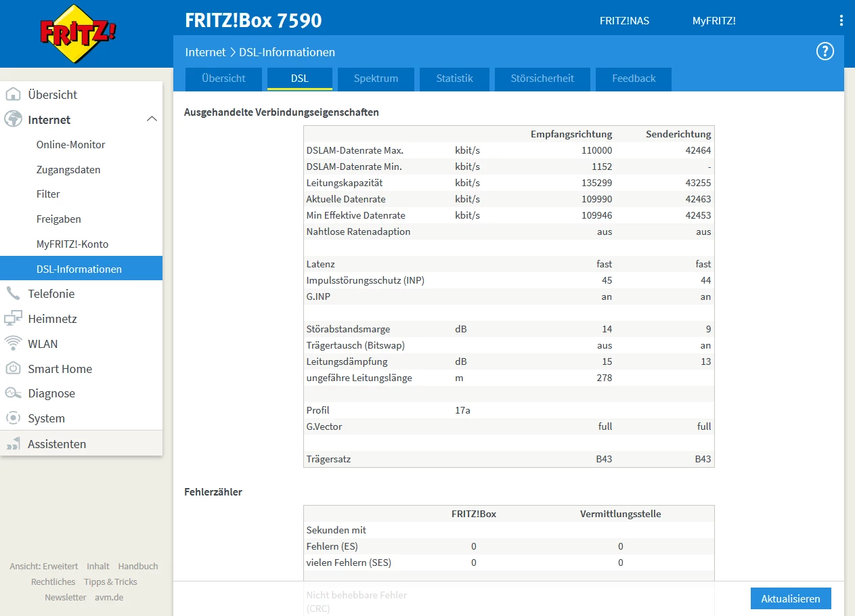Open the three-dot options menu
The height and width of the screenshot is (616, 855).
(841, 20)
